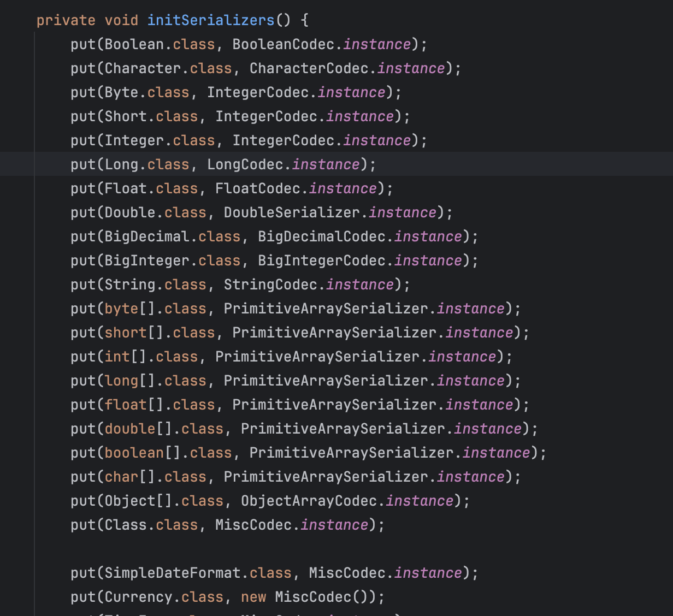The width and height of the screenshot is (673, 616).
Task: Click the int keyword in int[].class
Action: coord(117,357)
